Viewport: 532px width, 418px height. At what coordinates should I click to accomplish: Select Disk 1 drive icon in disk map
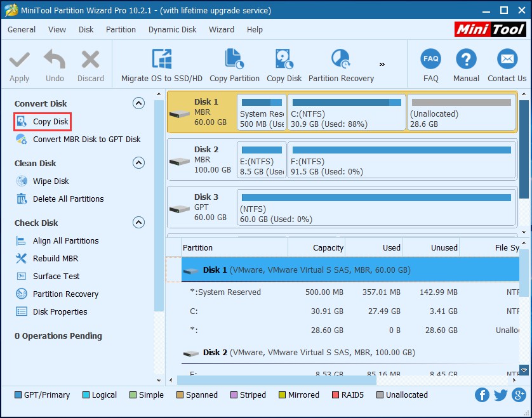pos(180,114)
